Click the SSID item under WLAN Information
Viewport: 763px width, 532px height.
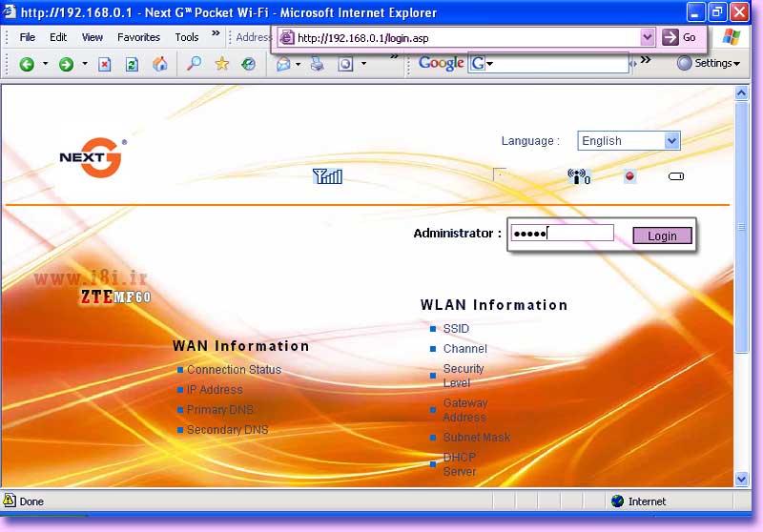coord(456,329)
